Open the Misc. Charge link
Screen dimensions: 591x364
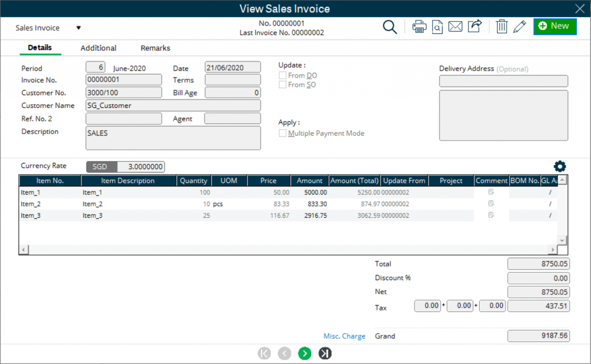[344, 336]
